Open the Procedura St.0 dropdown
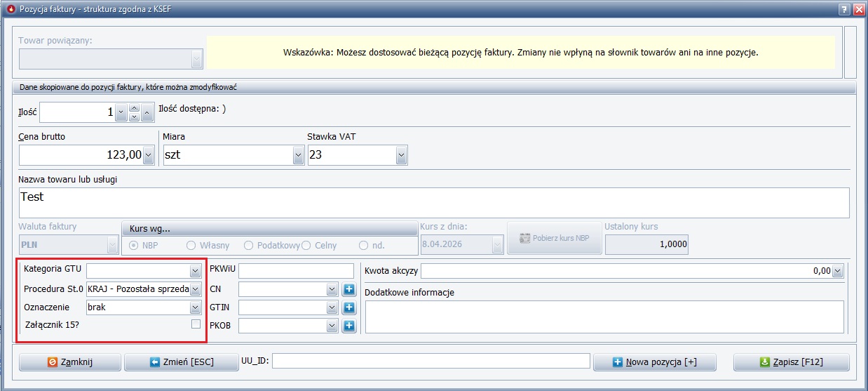Image resolution: width=868 pixels, height=391 pixels. (195, 289)
